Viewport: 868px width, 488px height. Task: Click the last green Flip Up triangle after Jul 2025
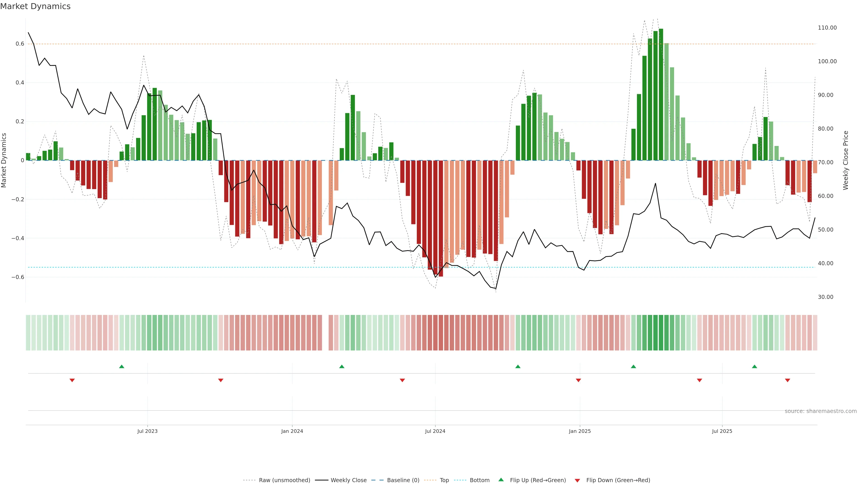click(755, 366)
